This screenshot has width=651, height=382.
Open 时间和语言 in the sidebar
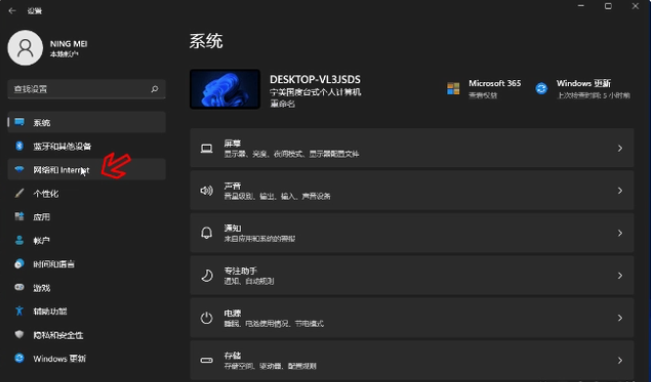point(87,264)
